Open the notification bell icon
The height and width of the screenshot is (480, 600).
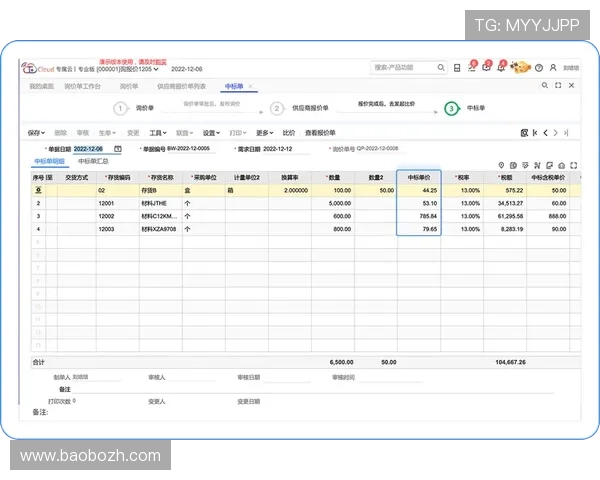click(x=501, y=68)
